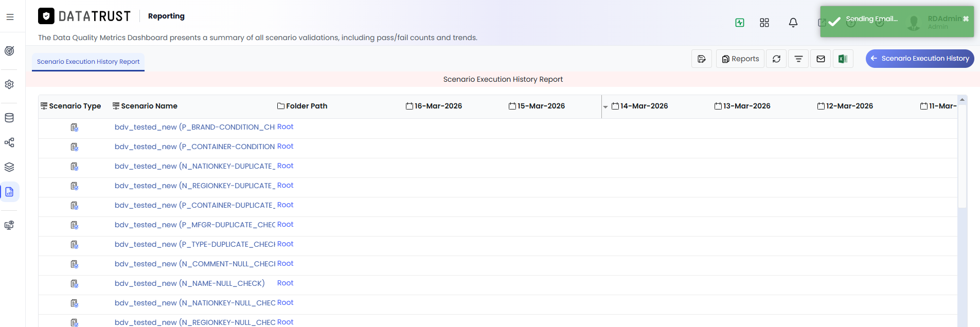Click scenario type icon in P_BRAND-CONDITION row
The height and width of the screenshot is (327, 980).
75,127
